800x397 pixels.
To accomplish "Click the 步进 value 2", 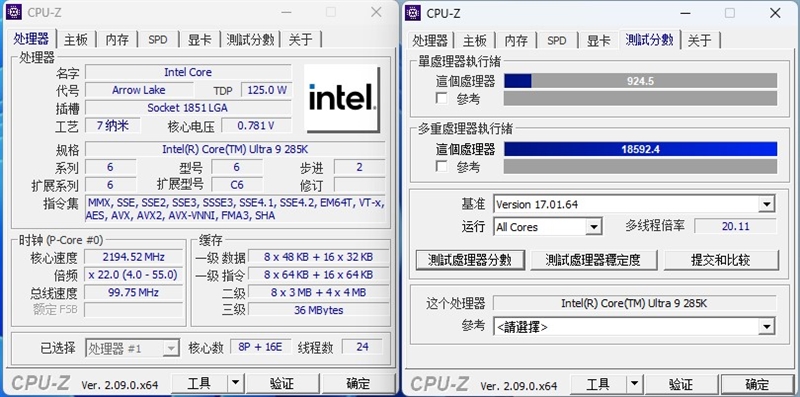I will tap(360, 167).
